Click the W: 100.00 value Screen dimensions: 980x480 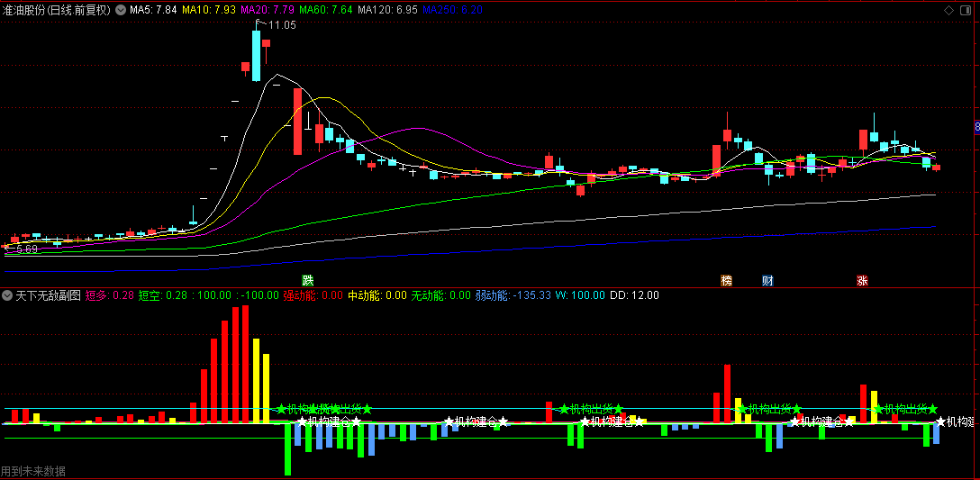[581, 295]
